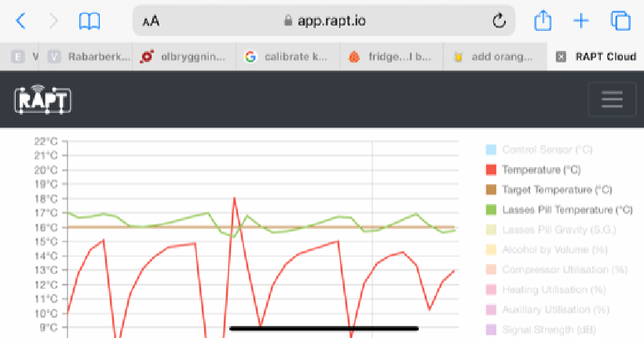The image size is (644, 338).
Task: Close the RAPT Cloud tab using its X
Action: click(x=561, y=57)
